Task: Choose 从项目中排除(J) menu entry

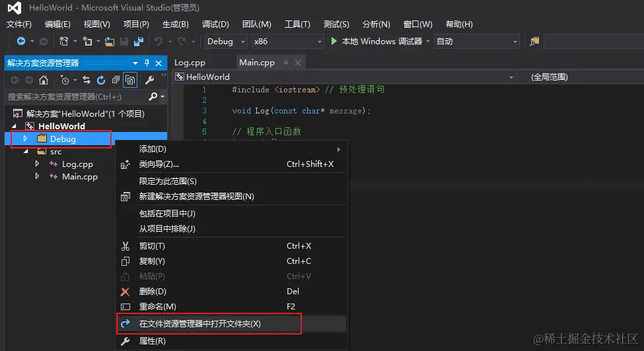Action: click(232, 229)
